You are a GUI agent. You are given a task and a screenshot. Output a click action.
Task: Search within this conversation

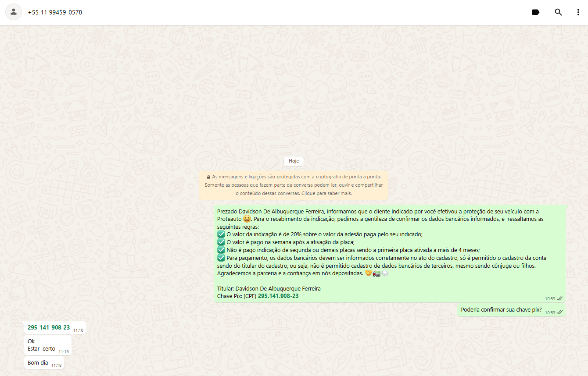pos(558,12)
